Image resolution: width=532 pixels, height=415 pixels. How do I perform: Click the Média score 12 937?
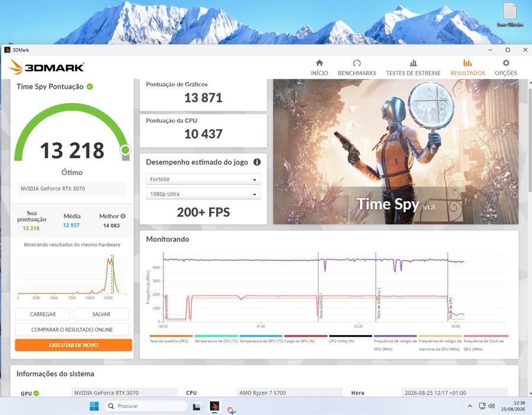coord(71,225)
